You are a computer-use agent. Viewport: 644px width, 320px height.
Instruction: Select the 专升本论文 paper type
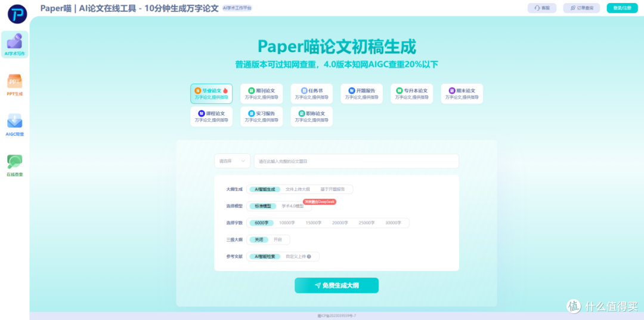click(x=411, y=94)
